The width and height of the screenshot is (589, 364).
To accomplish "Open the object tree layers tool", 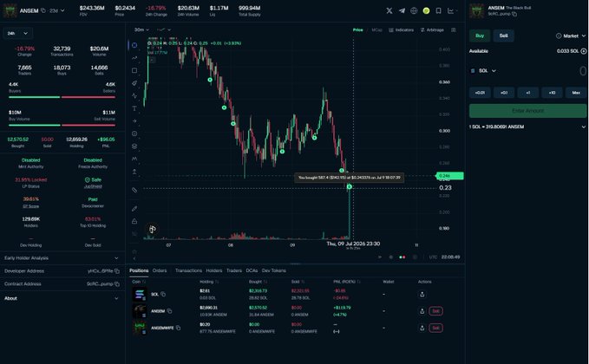I will tap(134, 146).
